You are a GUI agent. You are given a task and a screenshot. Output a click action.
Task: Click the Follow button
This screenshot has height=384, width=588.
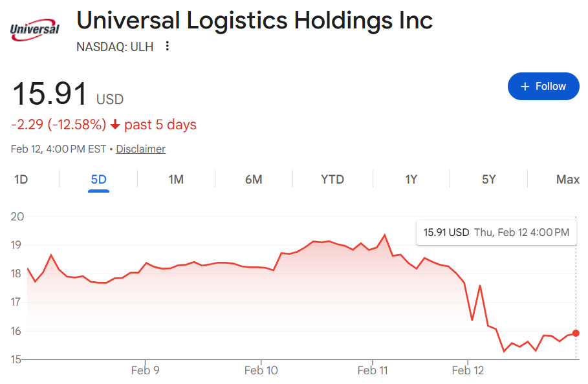click(x=543, y=86)
